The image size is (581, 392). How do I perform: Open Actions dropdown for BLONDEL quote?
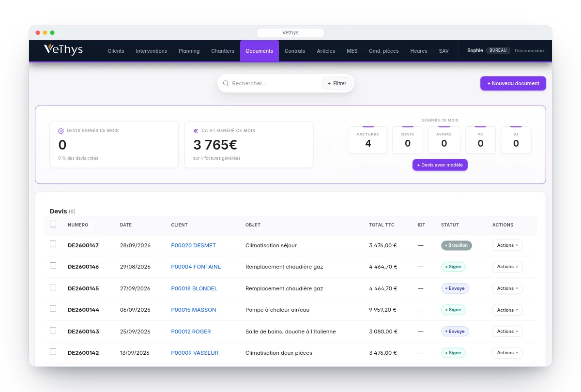tap(507, 288)
